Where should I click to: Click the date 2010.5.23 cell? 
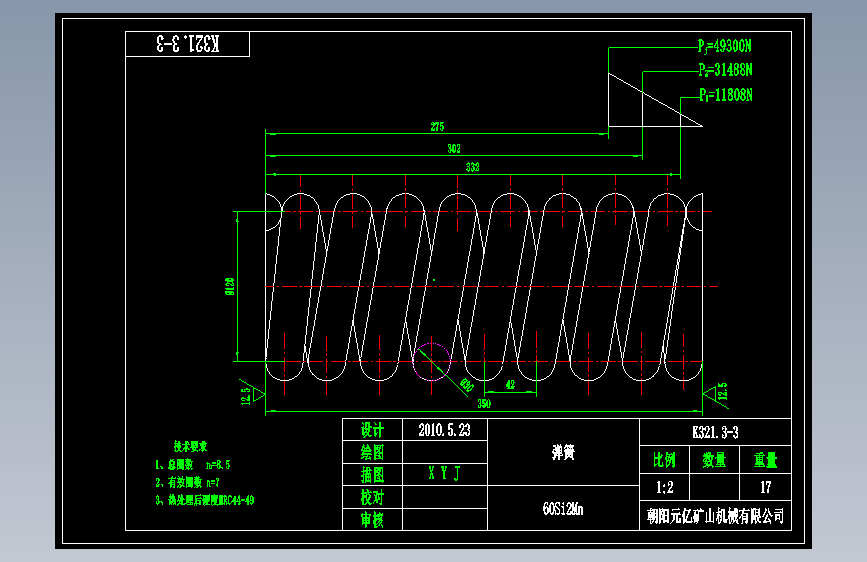[445, 430]
